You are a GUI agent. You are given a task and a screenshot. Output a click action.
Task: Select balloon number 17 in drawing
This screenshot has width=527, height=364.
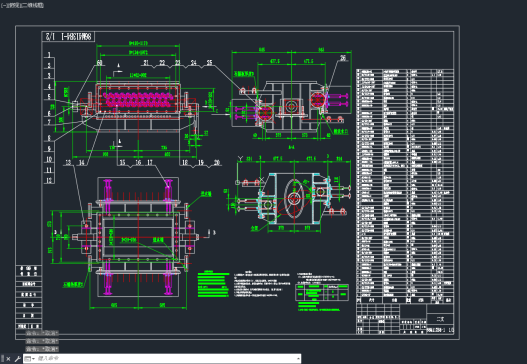(x=150, y=163)
